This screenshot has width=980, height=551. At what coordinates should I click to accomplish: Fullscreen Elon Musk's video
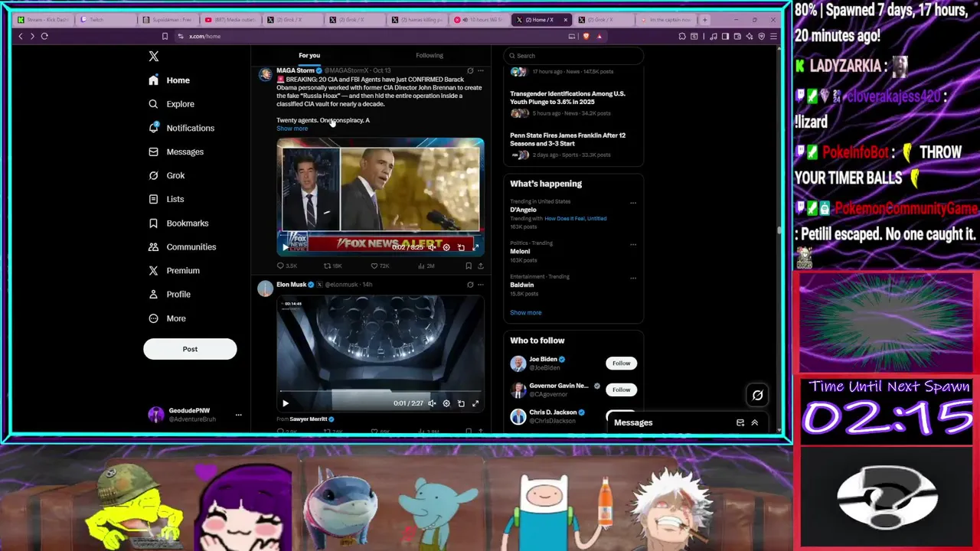(475, 403)
